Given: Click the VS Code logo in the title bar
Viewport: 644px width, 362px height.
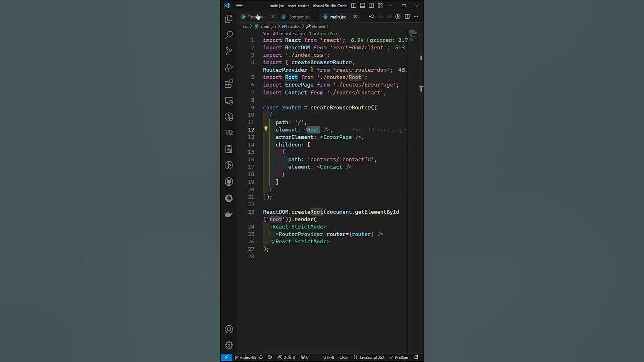Looking at the screenshot, I should click(227, 6).
